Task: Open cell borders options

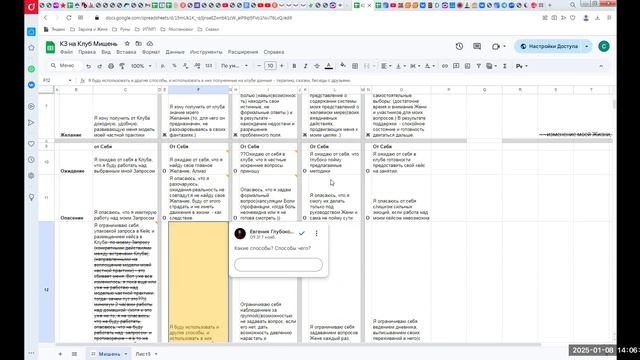Action: (x=355, y=66)
